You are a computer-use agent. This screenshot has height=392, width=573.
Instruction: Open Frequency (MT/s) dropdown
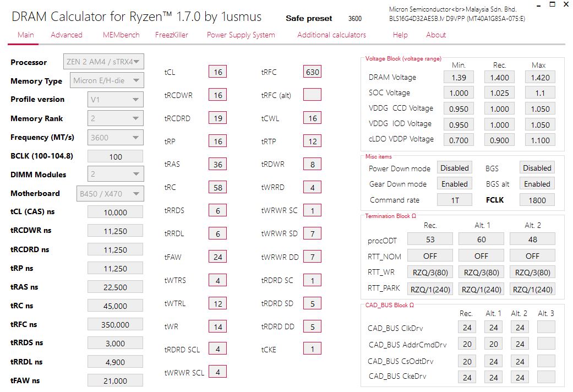point(116,138)
